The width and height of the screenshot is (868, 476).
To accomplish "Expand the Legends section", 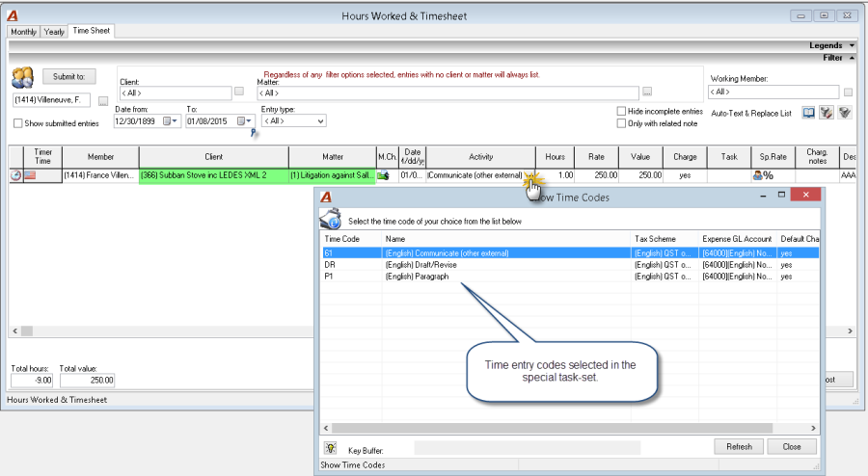I will coord(852,45).
